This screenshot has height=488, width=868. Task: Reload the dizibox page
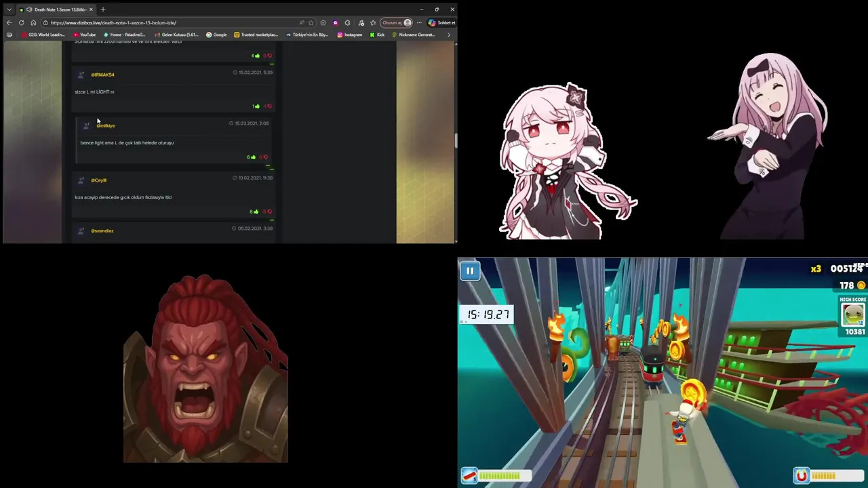point(21,22)
